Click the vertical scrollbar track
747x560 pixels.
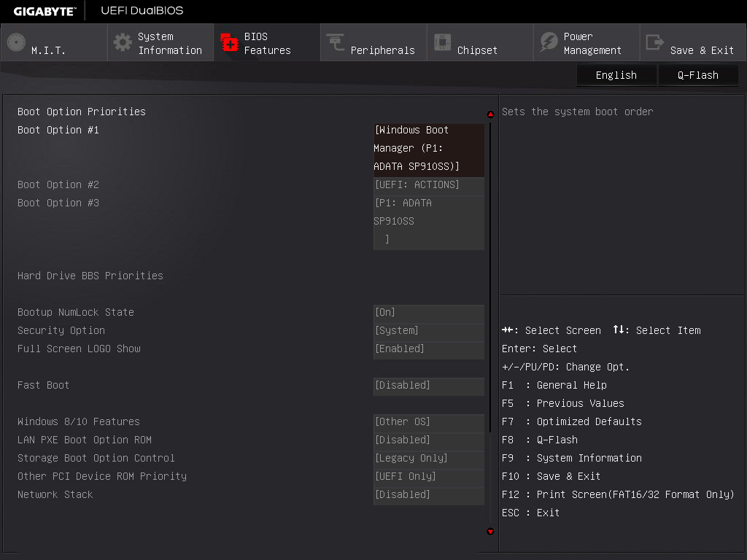[490, 323]
